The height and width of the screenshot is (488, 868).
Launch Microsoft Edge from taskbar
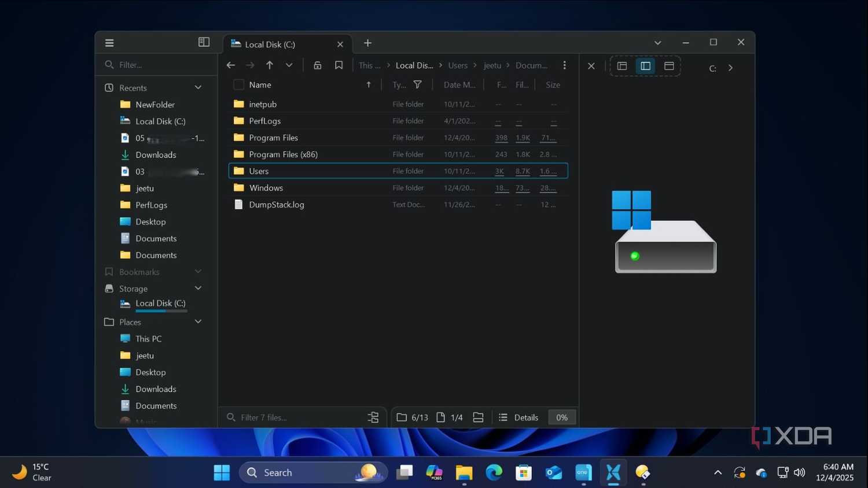pos(494,472)
